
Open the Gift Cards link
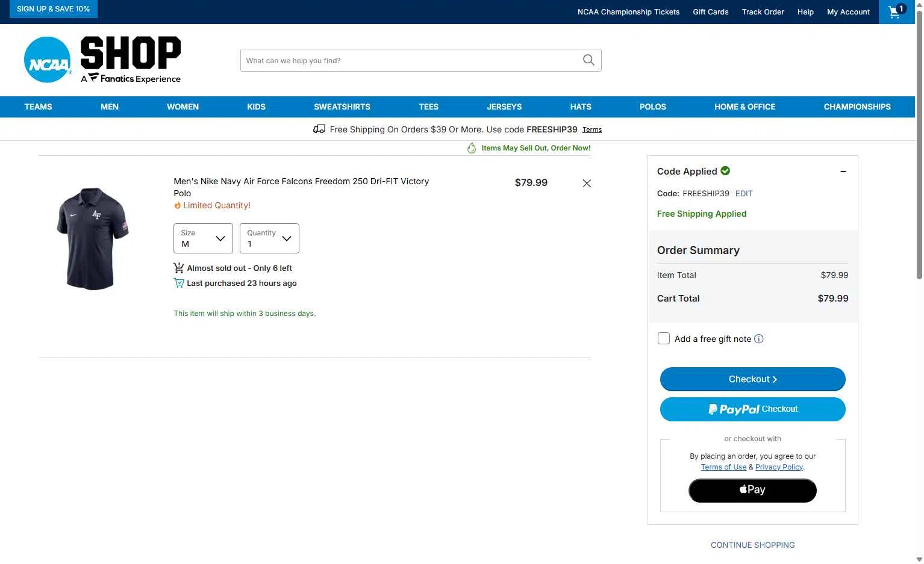pos(711,11)
